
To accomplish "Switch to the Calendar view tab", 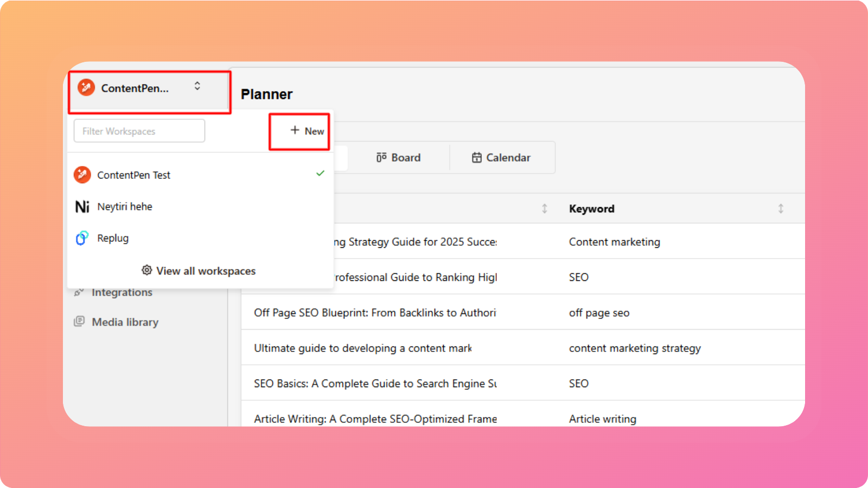I will tap(501, 158).
